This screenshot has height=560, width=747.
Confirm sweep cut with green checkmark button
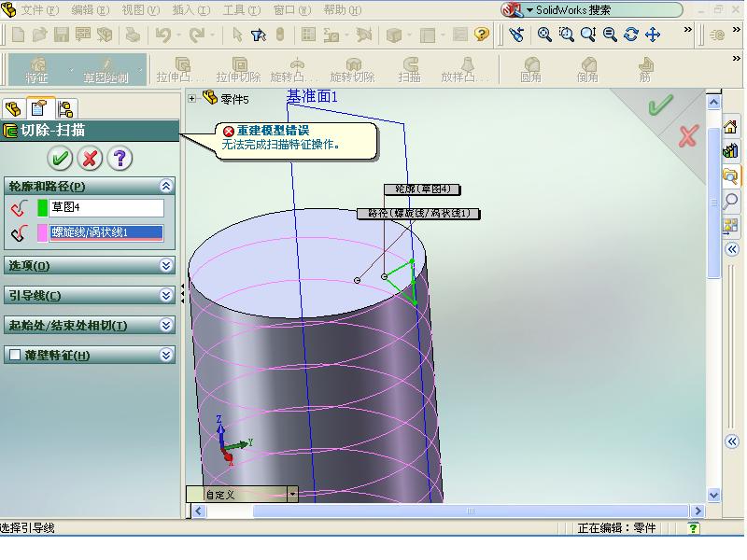coord(60,158)
